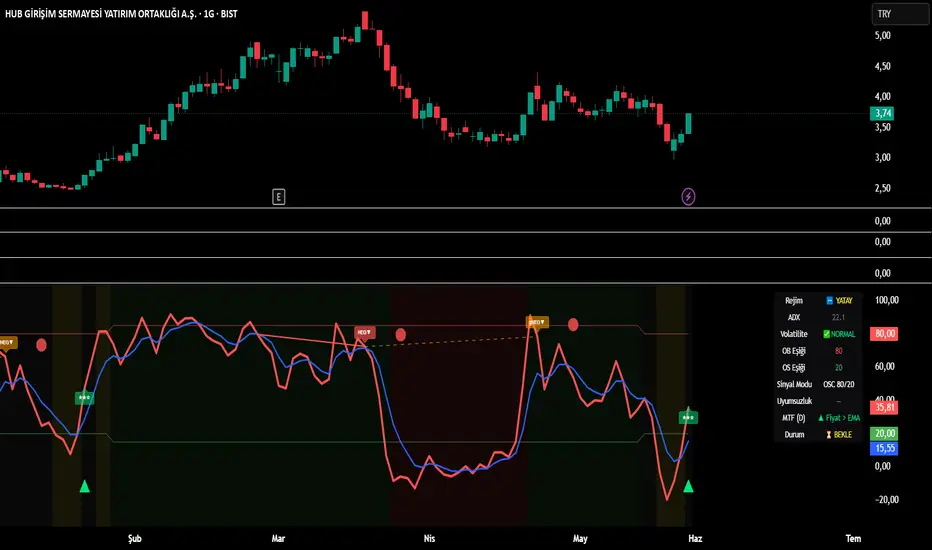
Task: Click the 60,00 oscillator axis label
Action: coord(884,366)
